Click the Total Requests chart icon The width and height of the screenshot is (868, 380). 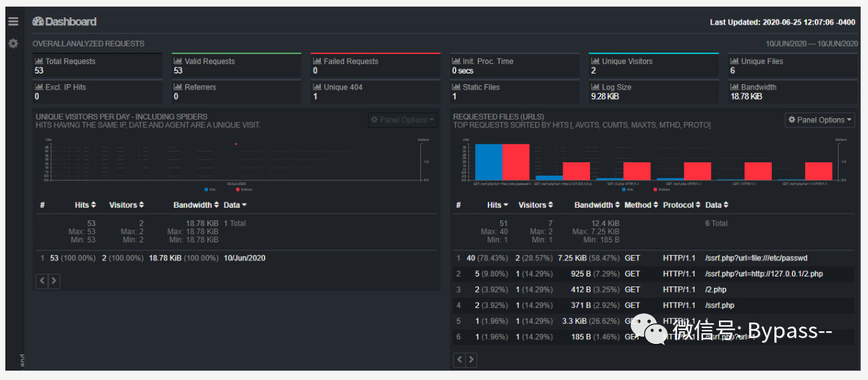(x=39, y=61)
